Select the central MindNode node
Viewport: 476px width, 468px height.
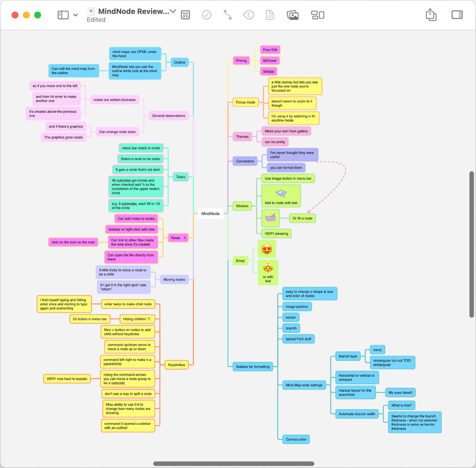210,214
